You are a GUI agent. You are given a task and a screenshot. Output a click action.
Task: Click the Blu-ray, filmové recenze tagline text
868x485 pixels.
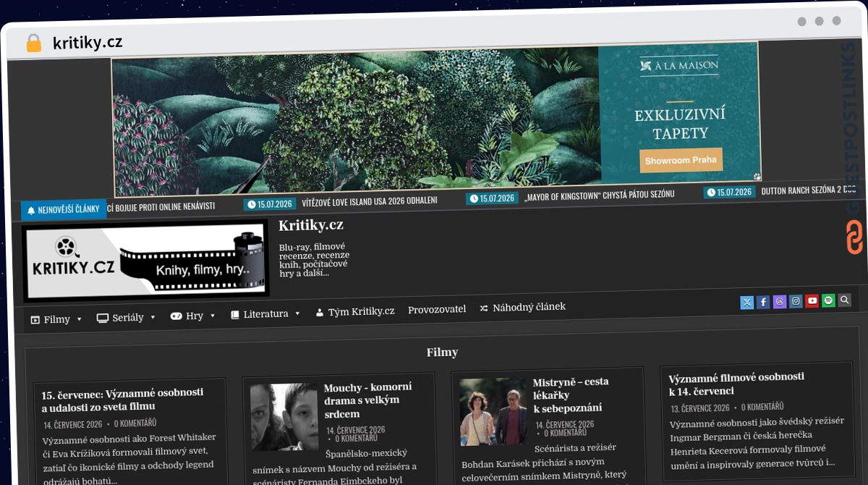click(x=315, y=260)
